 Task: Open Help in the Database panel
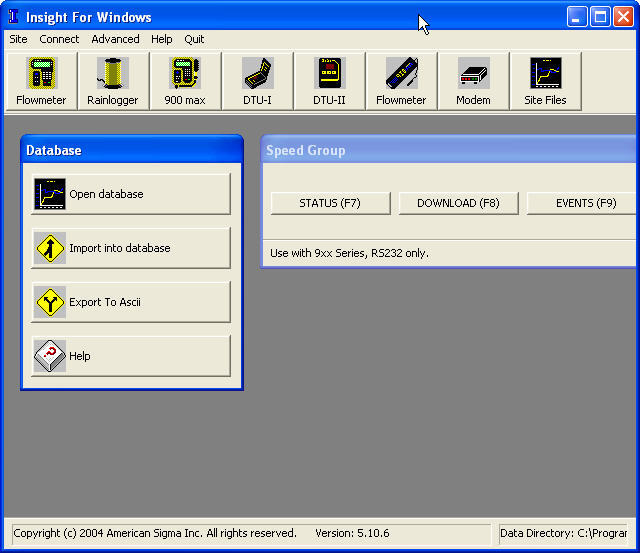click(131, 356)
